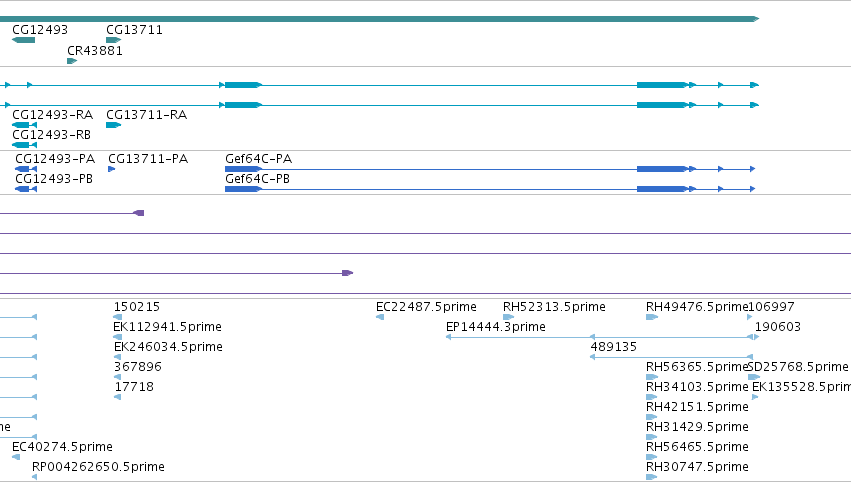
Task: Select EC22487.5prime EST label
Action: tap(426, 307)
